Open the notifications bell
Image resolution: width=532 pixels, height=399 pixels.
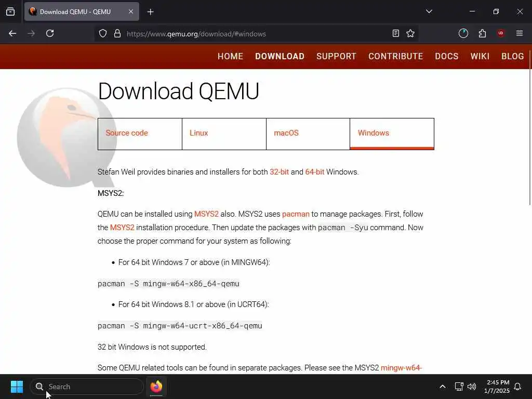[517, 387]
